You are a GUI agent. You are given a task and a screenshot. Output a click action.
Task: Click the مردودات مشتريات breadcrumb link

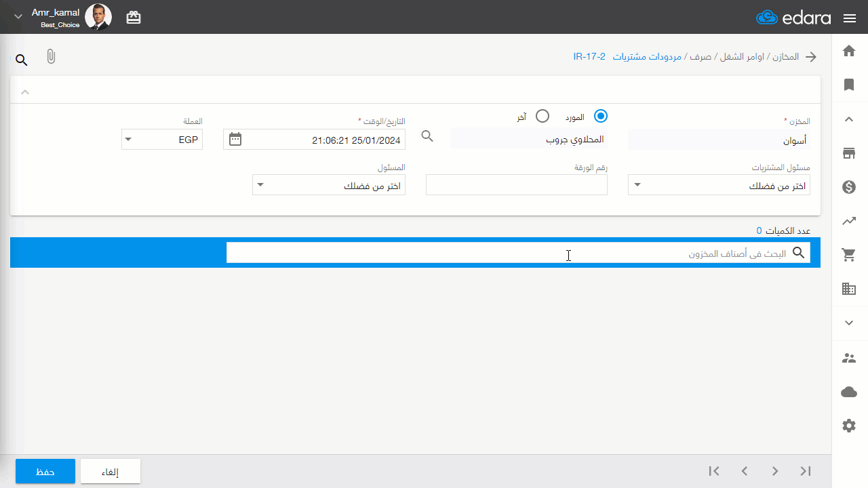(x=647, y=57)
